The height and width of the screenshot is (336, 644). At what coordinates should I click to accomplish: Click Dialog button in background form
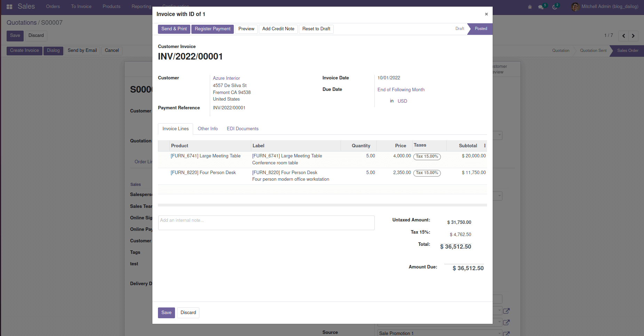click(53, 51)
